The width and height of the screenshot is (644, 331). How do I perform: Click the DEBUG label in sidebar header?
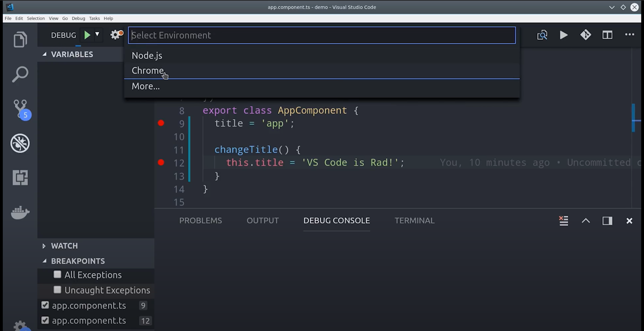pos(63,35)
